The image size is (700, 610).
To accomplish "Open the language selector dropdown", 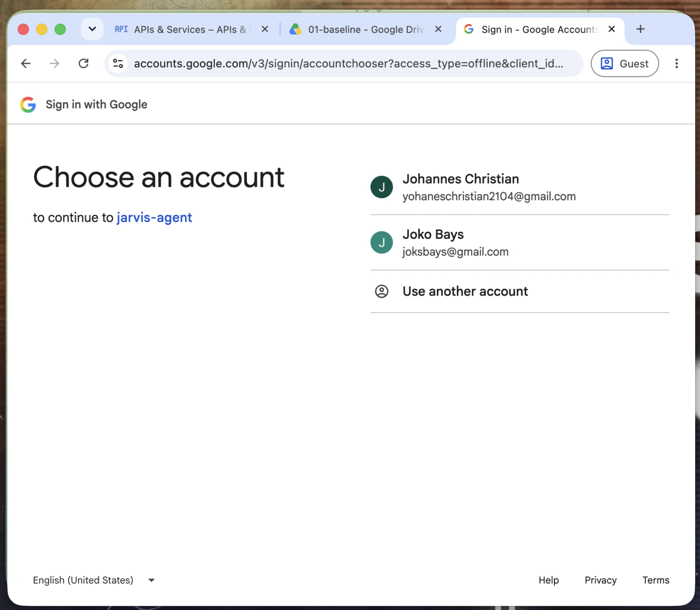I will click(94, 580).
